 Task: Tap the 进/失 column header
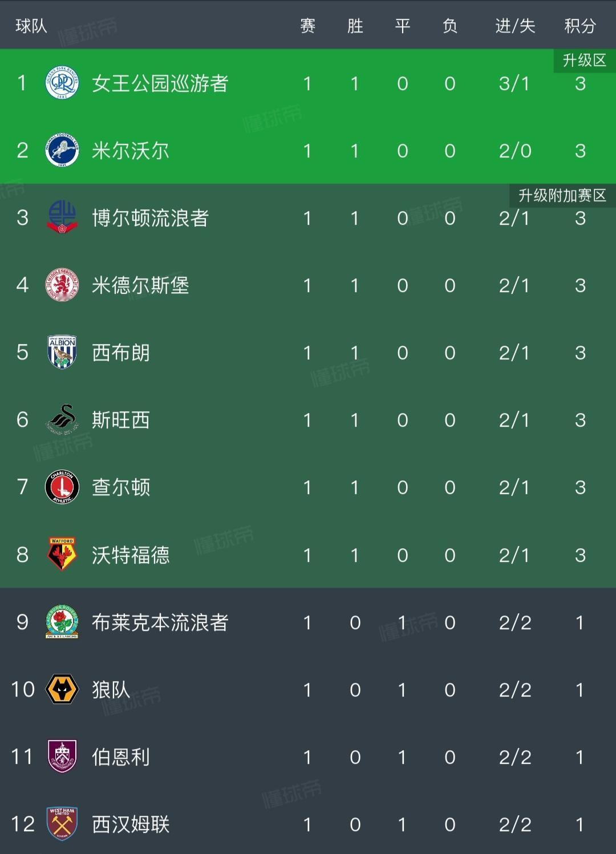pos(515,26)
